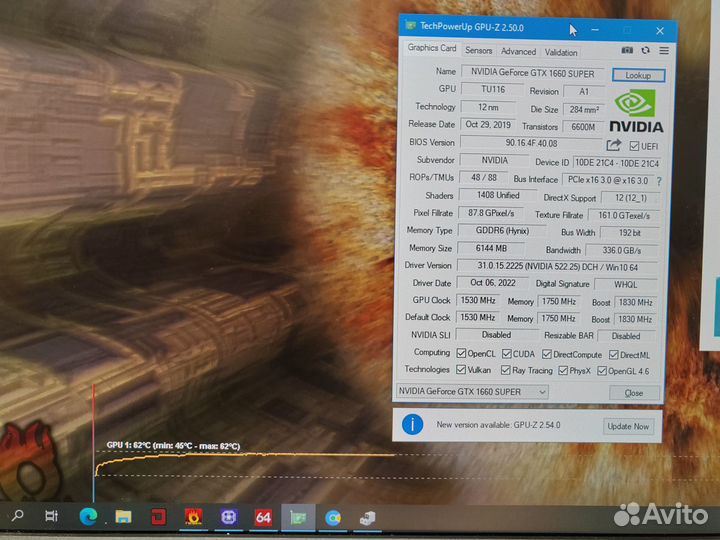Switch to the Sensors tab
The height and width of the screenshot is (540, 720).
(478, 51)
